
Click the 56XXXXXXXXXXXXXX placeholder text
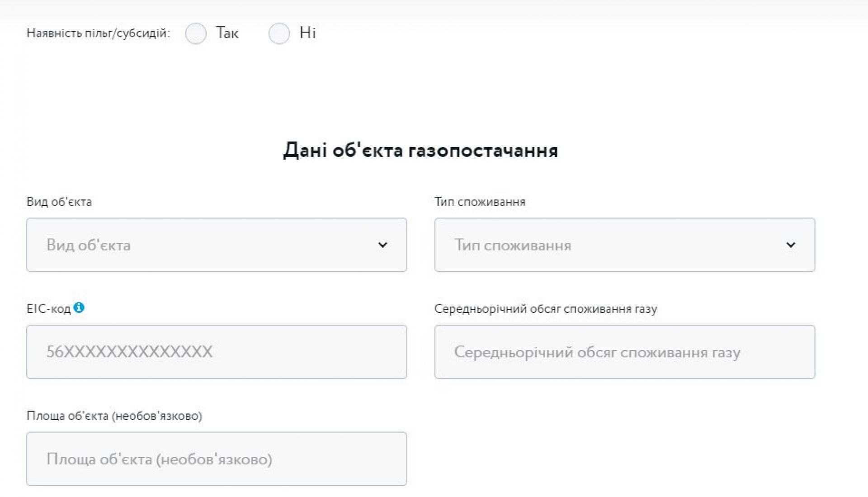tap(129, 351)
